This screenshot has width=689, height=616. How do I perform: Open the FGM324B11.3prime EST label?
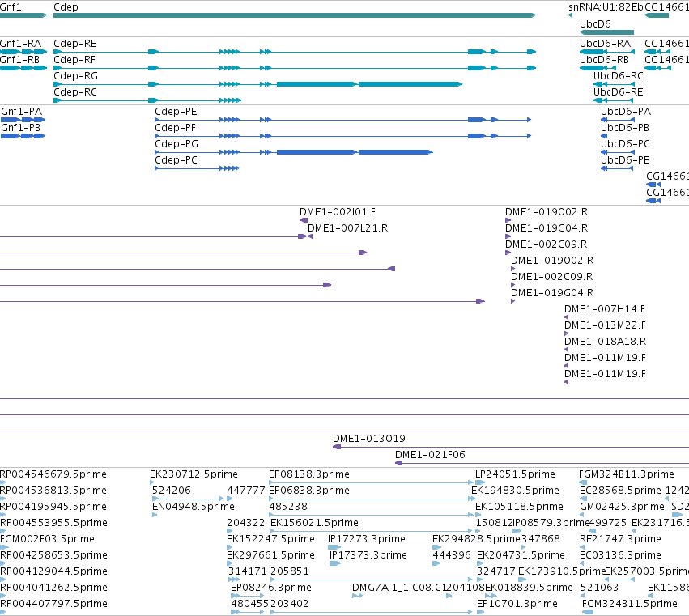tap(627, 474)
